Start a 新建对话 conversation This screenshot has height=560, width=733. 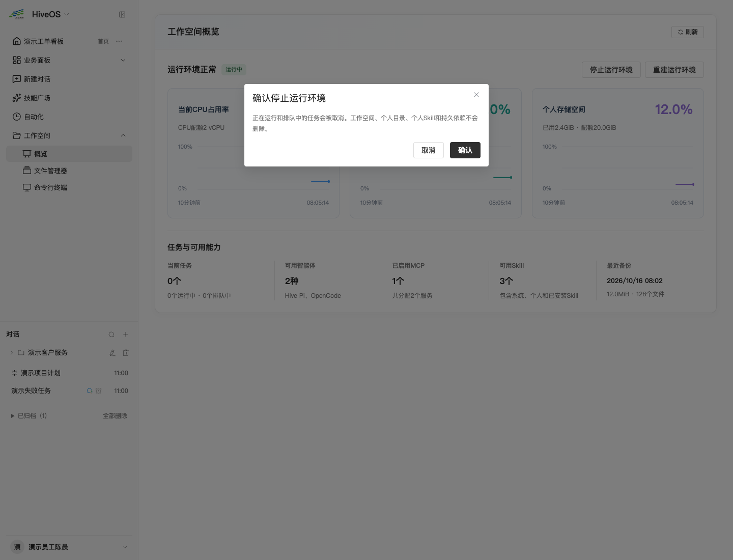point(69,79)
